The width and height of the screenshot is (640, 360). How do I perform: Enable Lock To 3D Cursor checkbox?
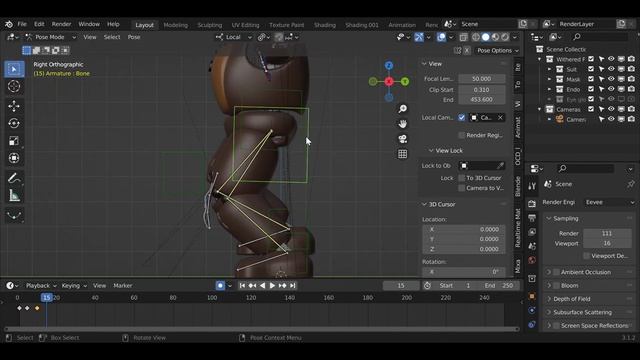(x=462, y=178)
